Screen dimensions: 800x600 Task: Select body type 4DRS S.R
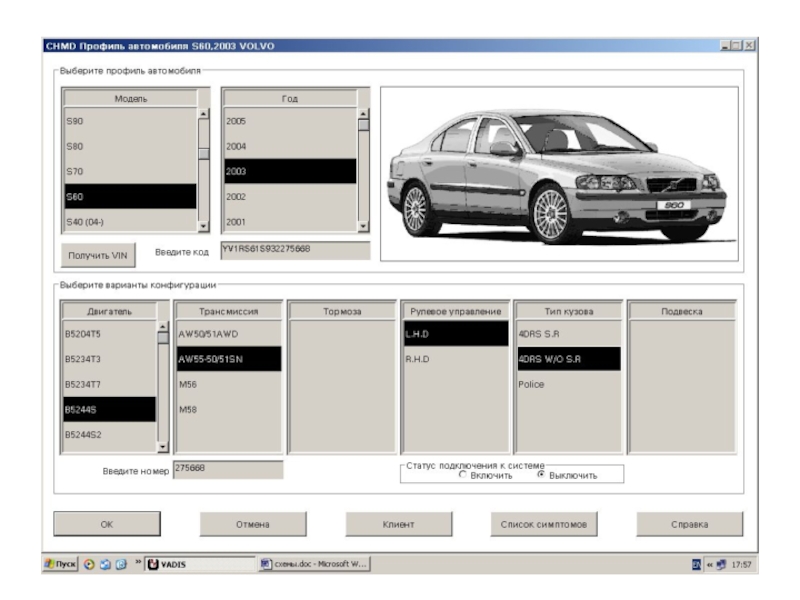pos(569,334)
